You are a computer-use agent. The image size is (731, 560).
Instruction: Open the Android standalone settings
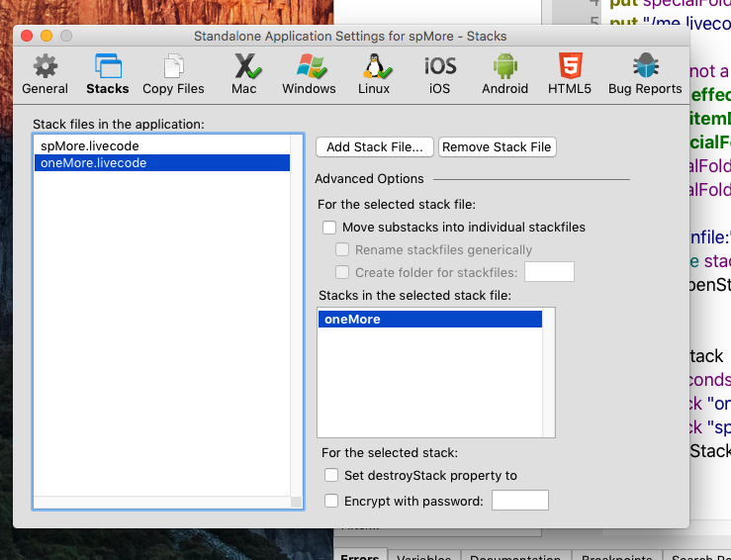(x=504, y=74)
